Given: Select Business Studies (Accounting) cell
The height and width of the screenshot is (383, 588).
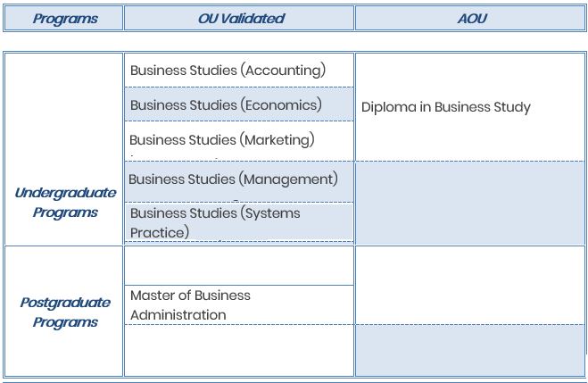Looking at the screenshot, I should [x=228, y=70].
